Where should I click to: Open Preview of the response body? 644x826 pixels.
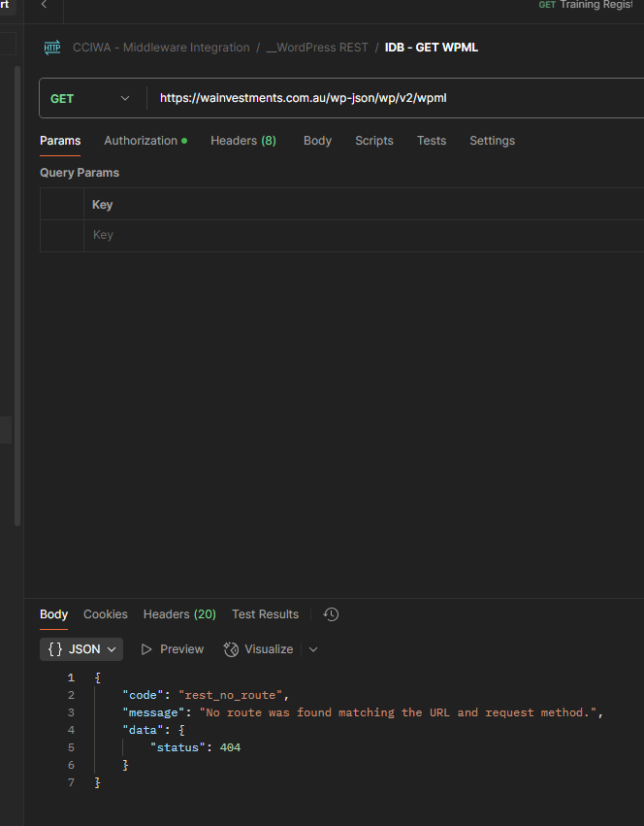coord(172,649)
